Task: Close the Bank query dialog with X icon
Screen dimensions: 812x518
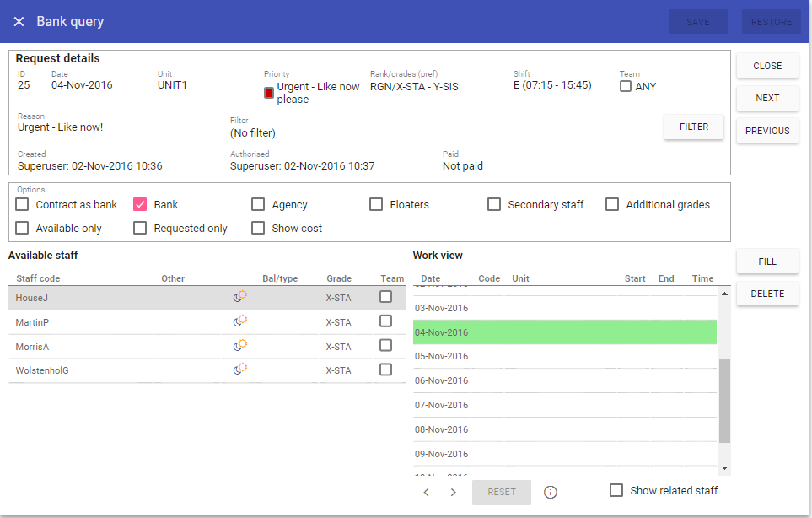Action: [19, 22]
